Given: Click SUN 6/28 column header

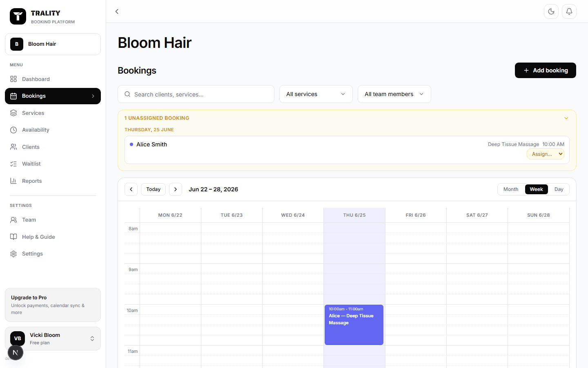Looking at the screenshot, I should click(539, 215).
